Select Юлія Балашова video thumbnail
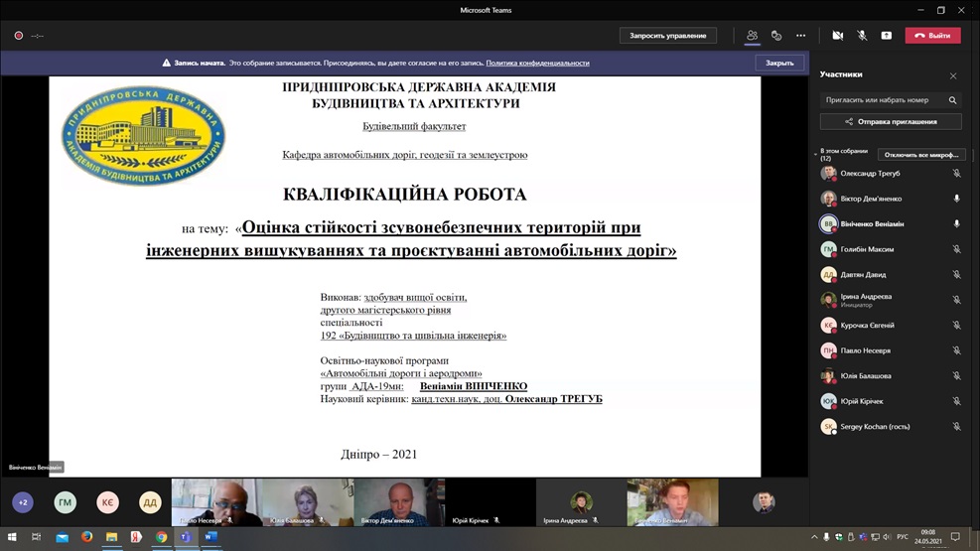The image size is (980, 551). pos(308,502)
